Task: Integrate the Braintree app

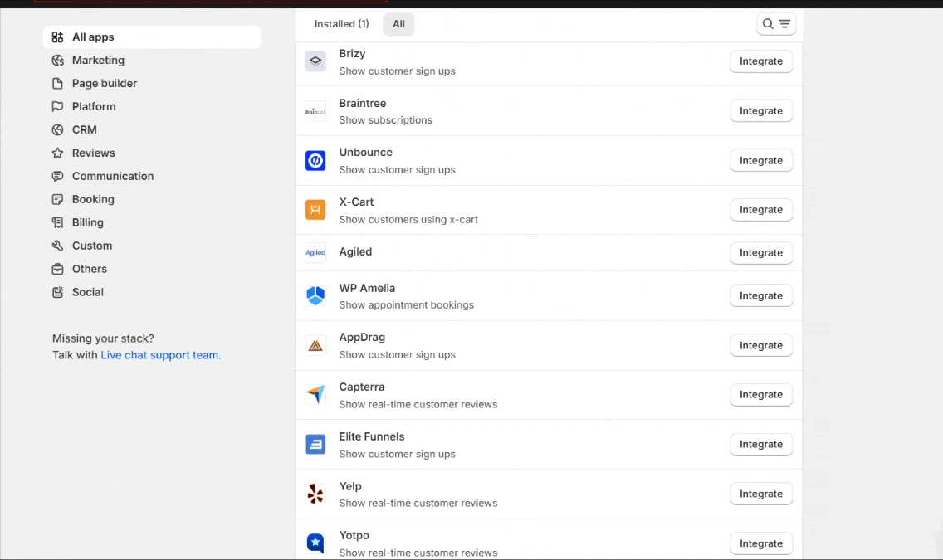Action: pos(761,111)
